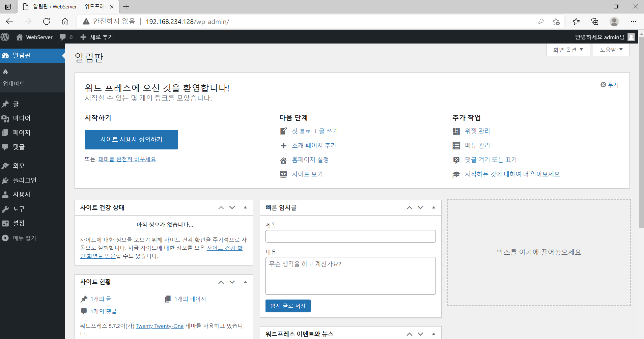Open browser settings ellipsis menu
The width and height of the screenshot is (644, 339).
click(634, 22)
